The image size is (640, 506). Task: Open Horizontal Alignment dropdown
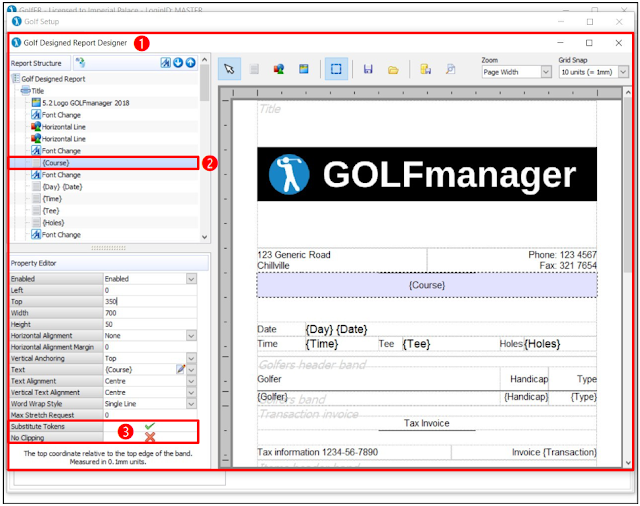point(191,335)
